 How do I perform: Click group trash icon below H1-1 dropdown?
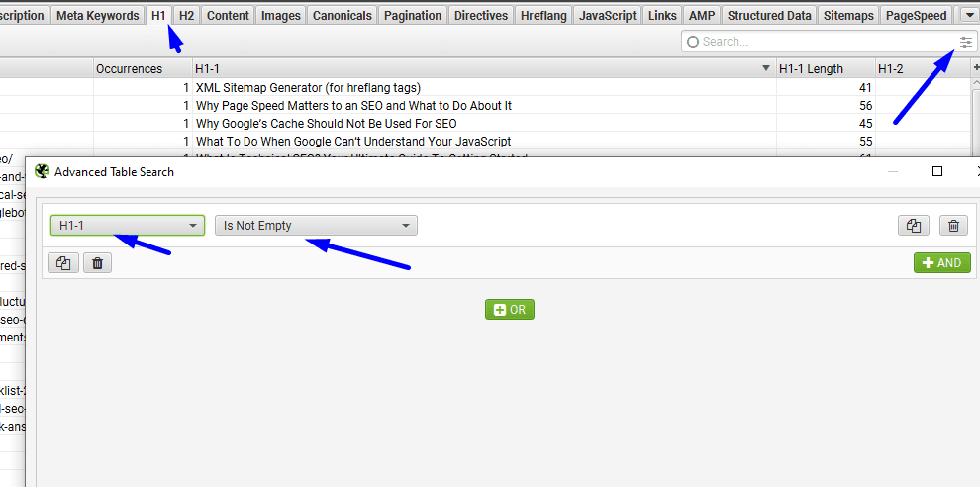click(97, 263)
